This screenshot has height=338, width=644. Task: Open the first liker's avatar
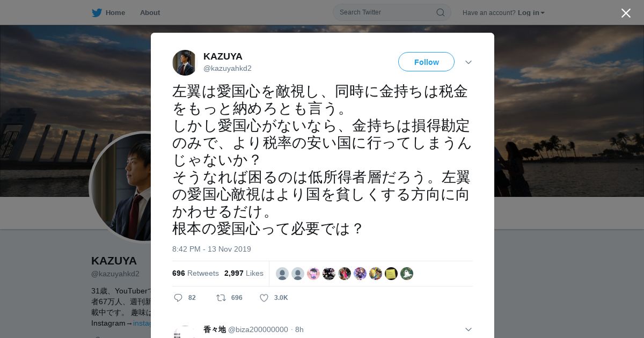(x=282, y=274)
